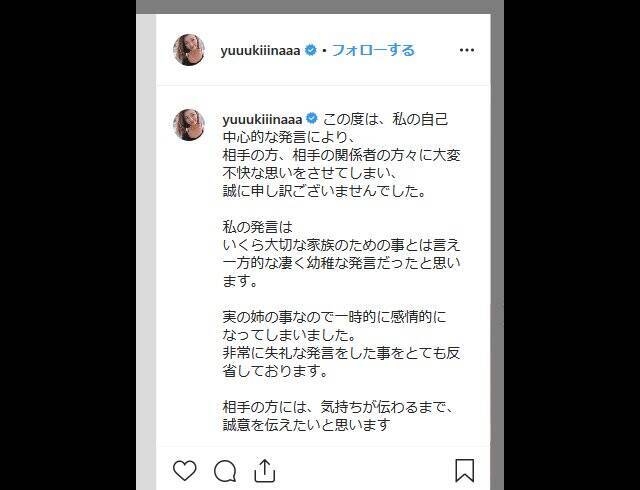The image size is (640, 490).
Task: Click the paragraph beginning 私の発言は
Action: click(x=342, y=254)
